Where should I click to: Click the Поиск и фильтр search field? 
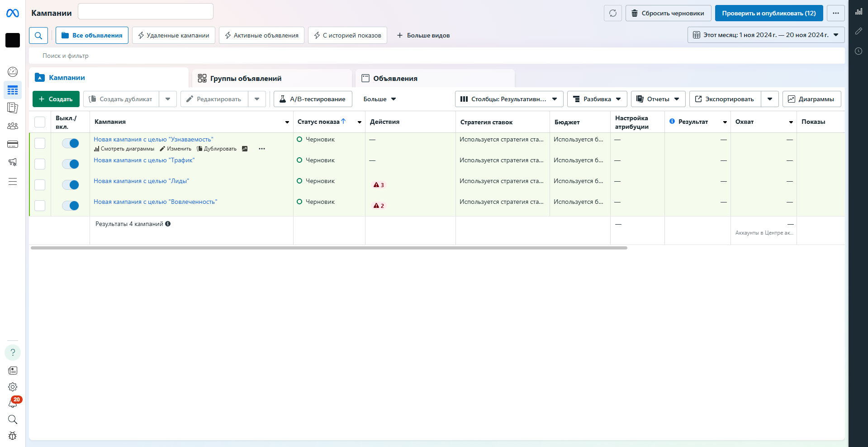[436, 56]
